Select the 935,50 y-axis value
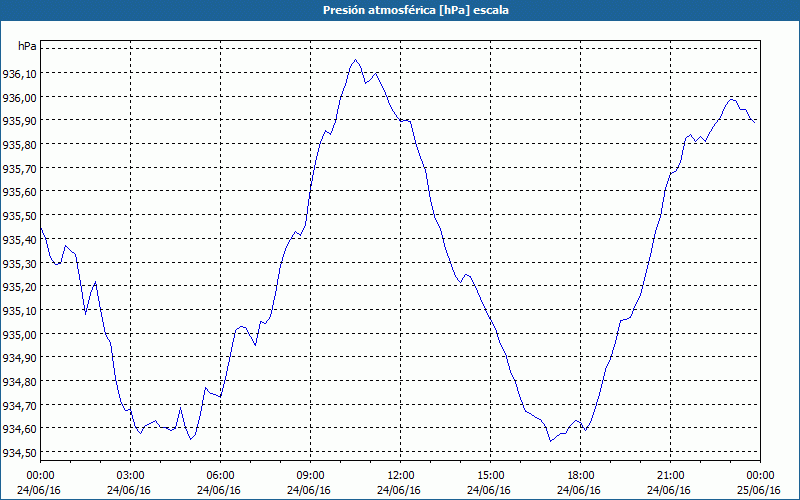This screenshot has width=800, height=500. pos(19,216)
